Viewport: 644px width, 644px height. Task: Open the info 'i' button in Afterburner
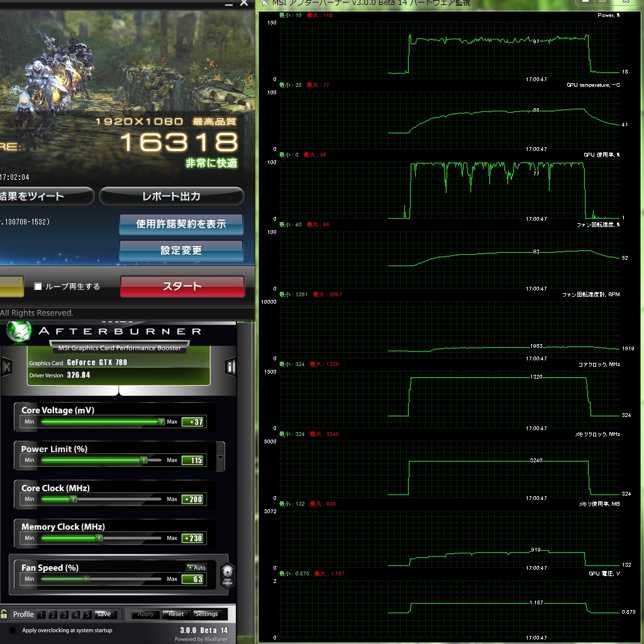230,367
